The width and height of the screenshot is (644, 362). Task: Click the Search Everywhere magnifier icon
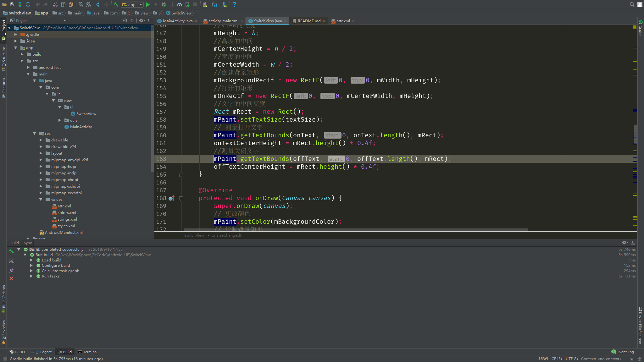632,4
